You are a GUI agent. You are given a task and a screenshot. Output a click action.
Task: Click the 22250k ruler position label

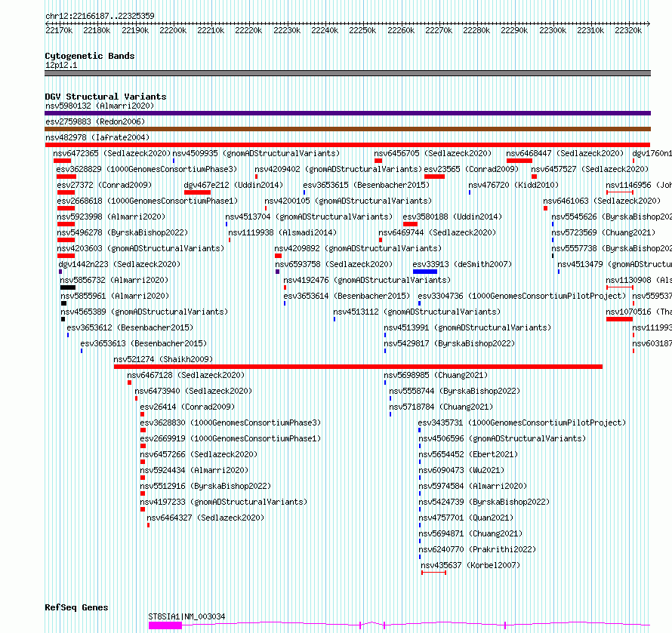(x=362, y=30)
